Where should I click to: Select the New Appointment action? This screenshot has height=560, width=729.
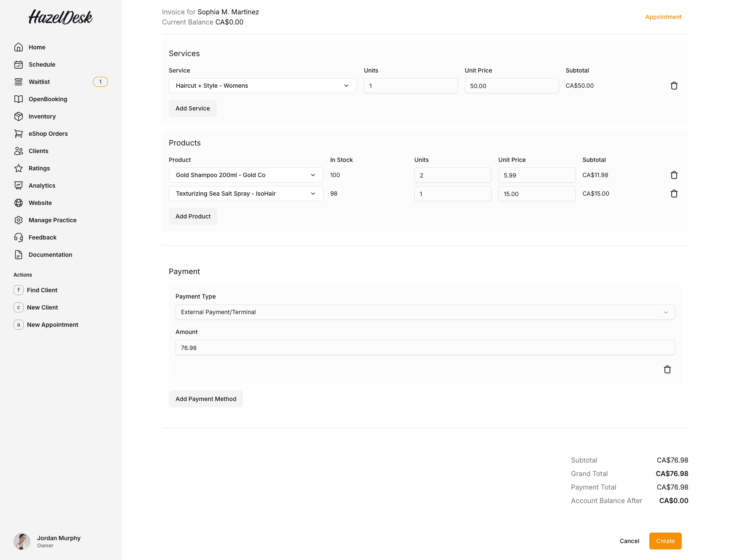pyautogui.click(x=52, y=325)
